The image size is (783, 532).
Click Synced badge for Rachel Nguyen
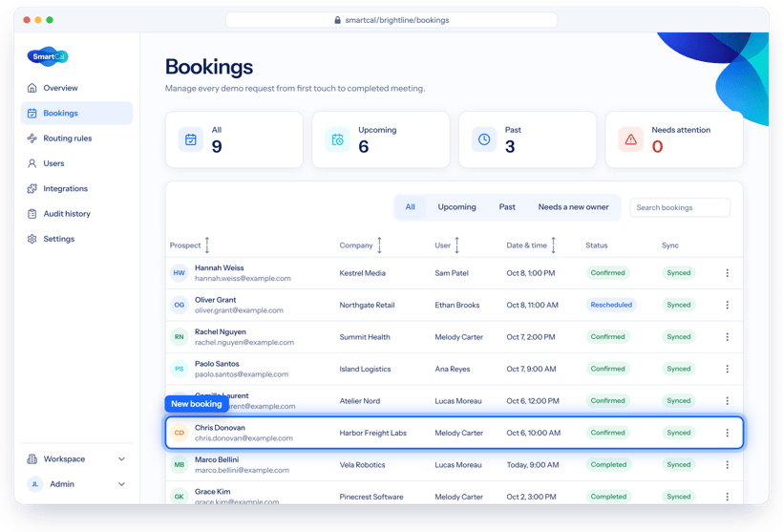(679, 337)
